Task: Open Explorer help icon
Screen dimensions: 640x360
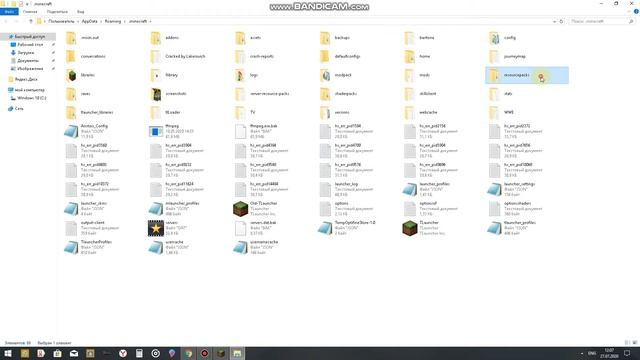Action: pyautogui.click(x=636, y=12)
